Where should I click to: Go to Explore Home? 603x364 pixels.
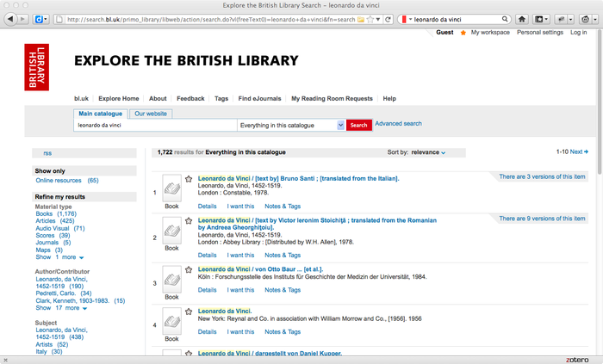(119, 99)
